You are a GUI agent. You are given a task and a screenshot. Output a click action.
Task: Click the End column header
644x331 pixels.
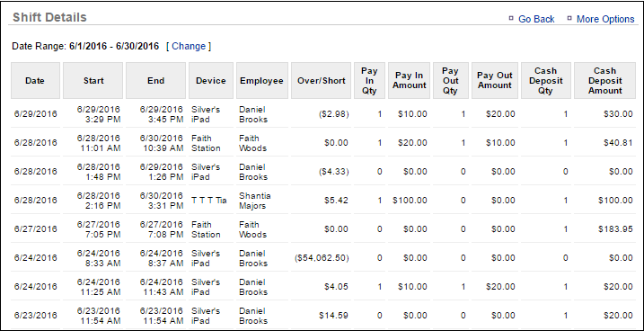(x=155, y=81)
